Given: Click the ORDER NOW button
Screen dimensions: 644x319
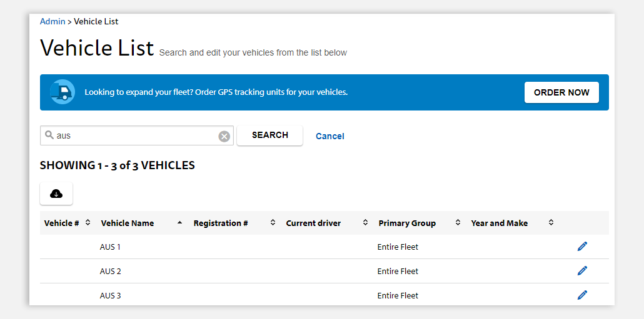Looking at the screenshot, I should coord(561,92).
